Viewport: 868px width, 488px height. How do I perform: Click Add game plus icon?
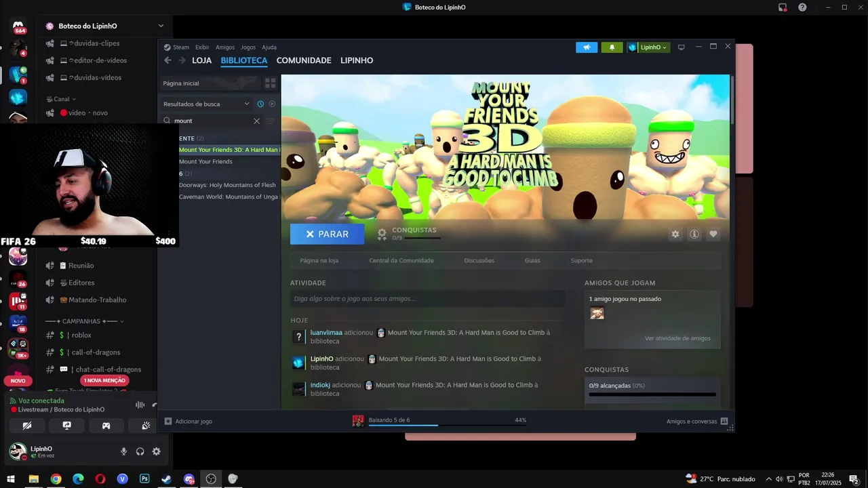[168, 421]
